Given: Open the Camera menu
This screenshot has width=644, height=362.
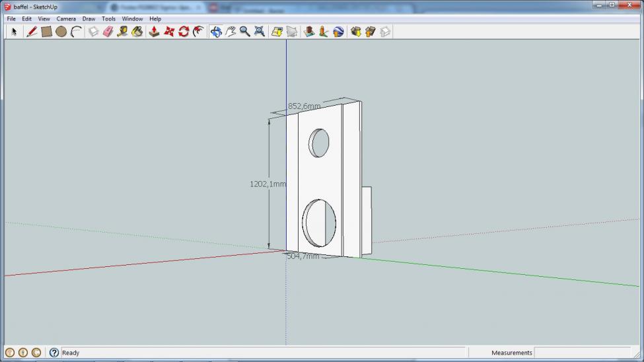Looking at the screenshot, I should (x=66, y=19).
